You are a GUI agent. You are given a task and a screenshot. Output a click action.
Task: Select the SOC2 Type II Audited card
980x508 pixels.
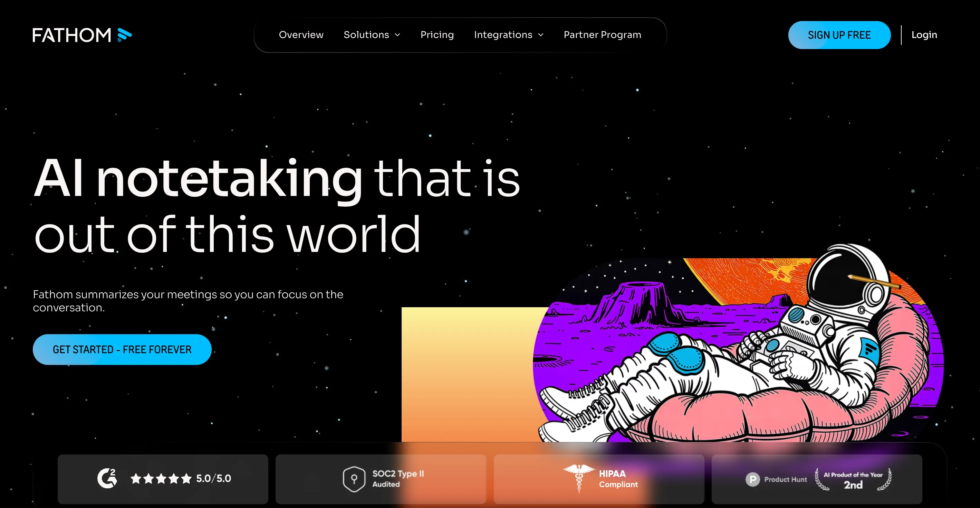coord(381,479)
